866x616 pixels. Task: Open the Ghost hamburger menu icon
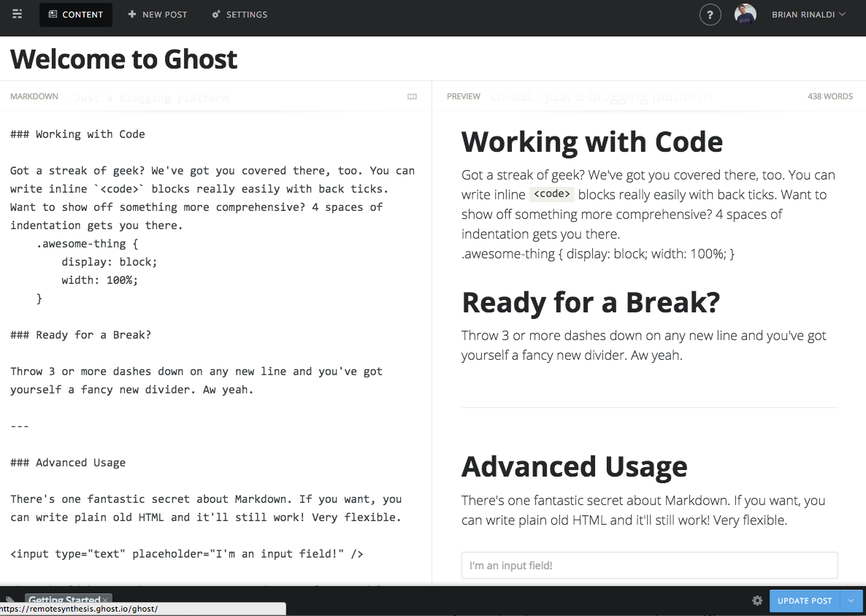click(x=17, y=15)
